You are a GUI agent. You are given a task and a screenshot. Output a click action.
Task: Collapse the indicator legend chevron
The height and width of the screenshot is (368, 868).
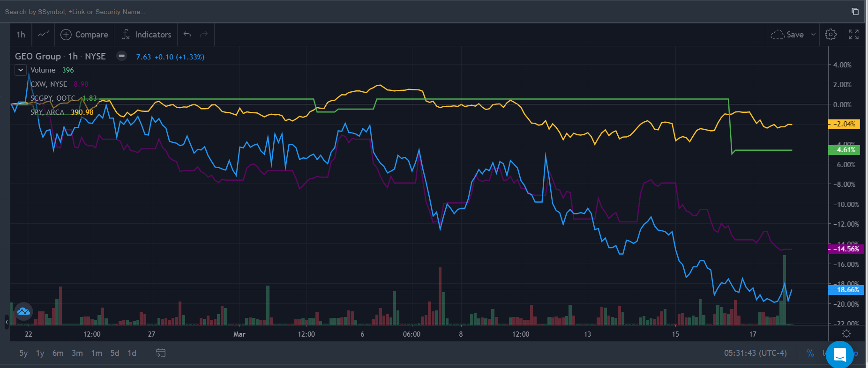point(21,70)
